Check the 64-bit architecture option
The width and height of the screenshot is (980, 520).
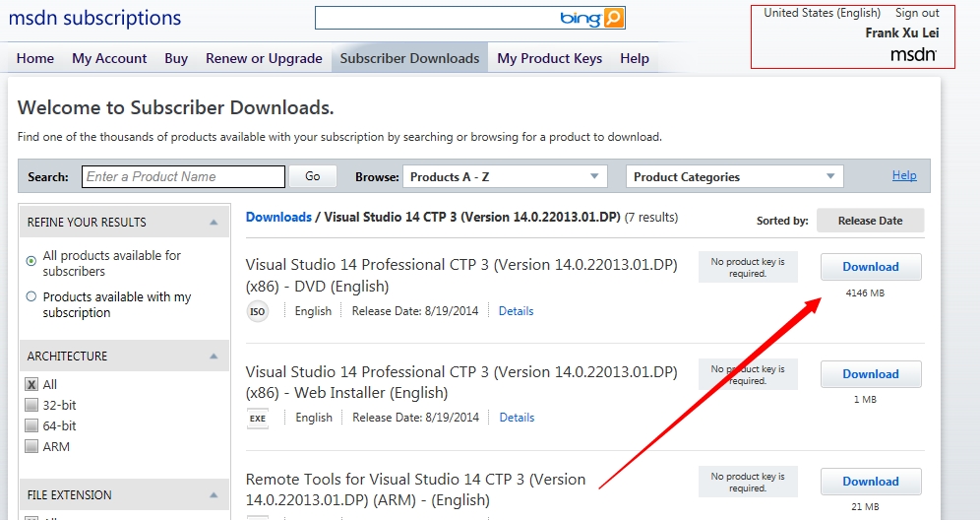31,425
